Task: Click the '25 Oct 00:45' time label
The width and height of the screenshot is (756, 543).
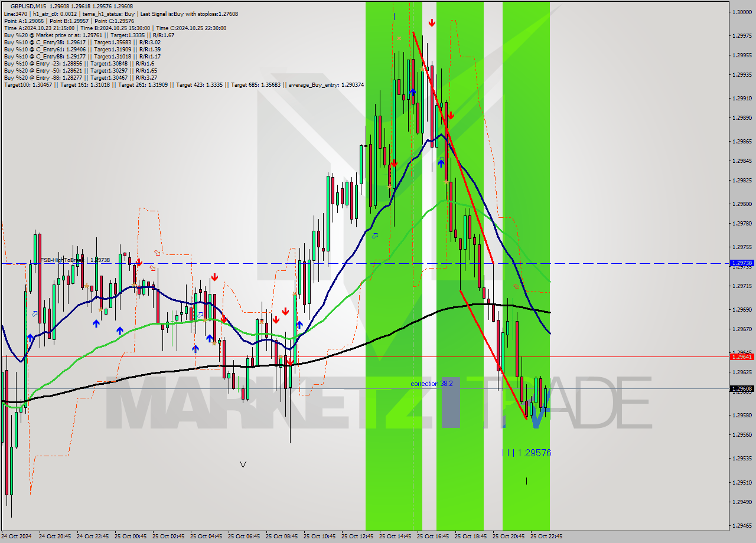Action: [131, 537]
